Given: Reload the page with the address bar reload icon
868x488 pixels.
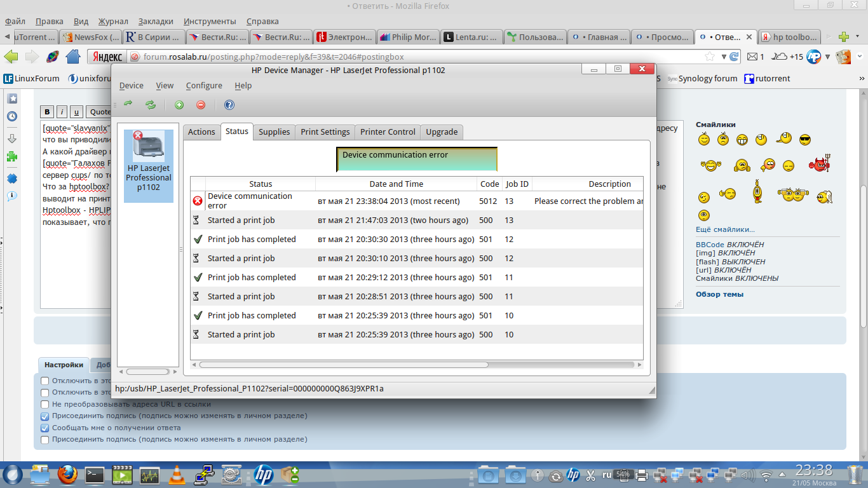Looking at the screenshot, I should 734,57.
